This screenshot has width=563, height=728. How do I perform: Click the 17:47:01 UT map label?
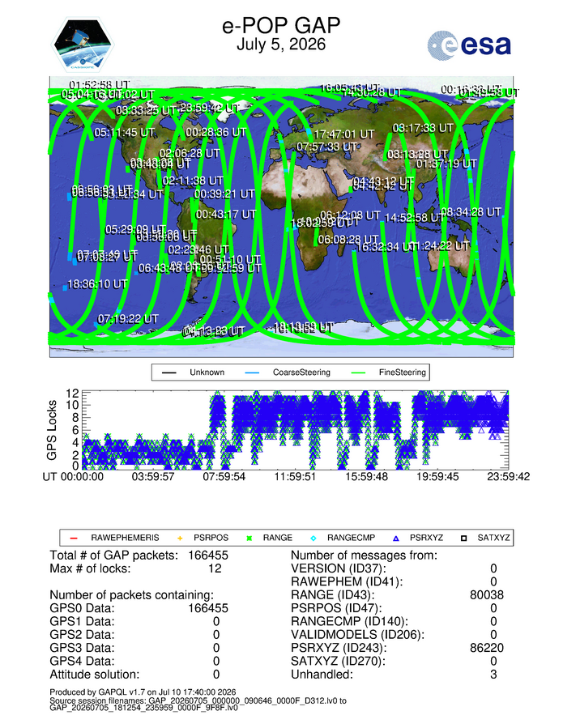(x=344, y=134)
